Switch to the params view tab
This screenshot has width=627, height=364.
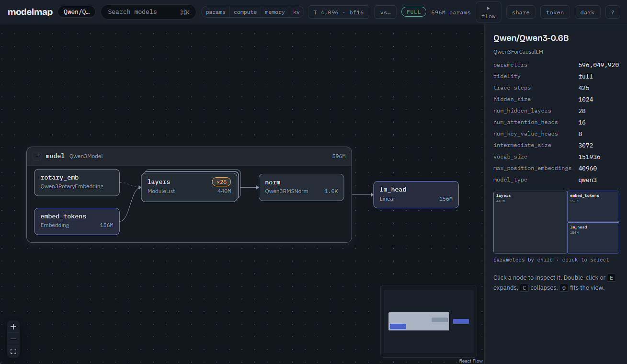tap(216, 12)
